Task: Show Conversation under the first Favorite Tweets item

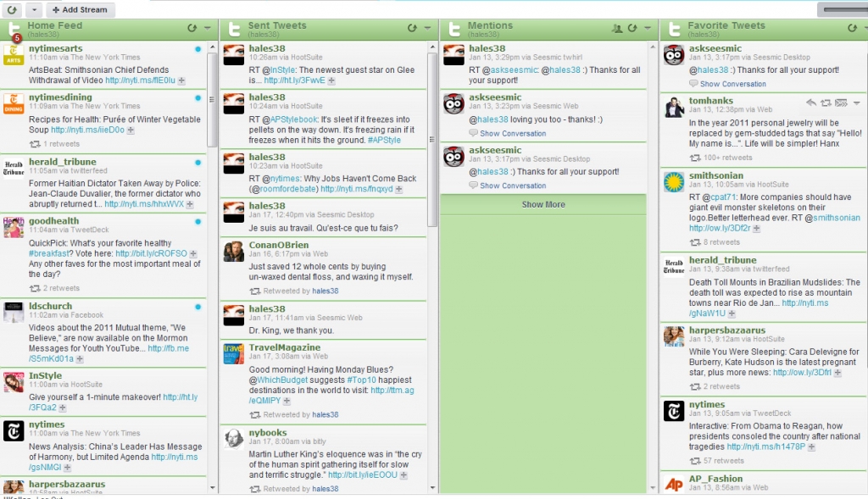Action: (732, 84)
